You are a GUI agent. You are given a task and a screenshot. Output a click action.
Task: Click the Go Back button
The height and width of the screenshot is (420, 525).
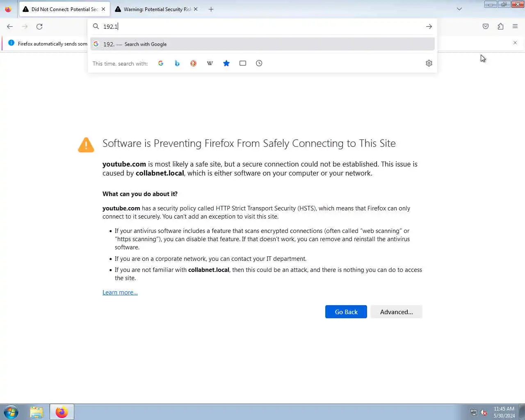click(x=346, y=312)
